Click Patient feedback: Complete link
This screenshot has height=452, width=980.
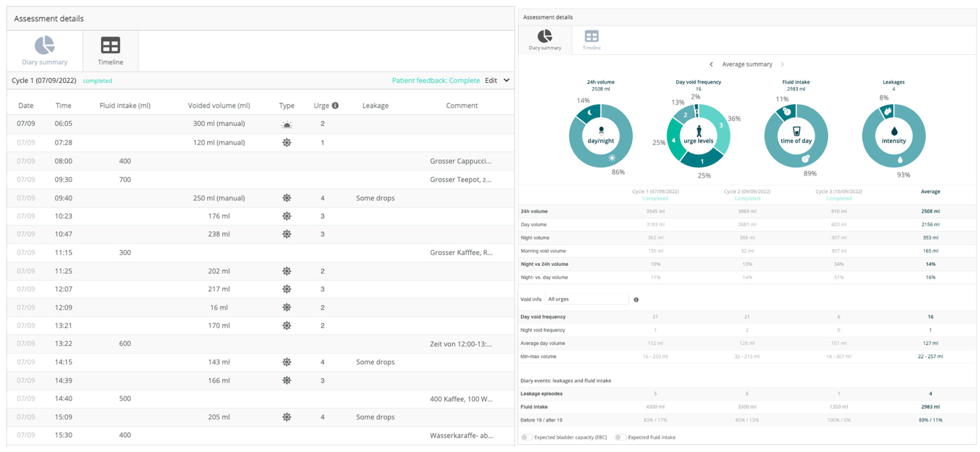coord(435,80)
